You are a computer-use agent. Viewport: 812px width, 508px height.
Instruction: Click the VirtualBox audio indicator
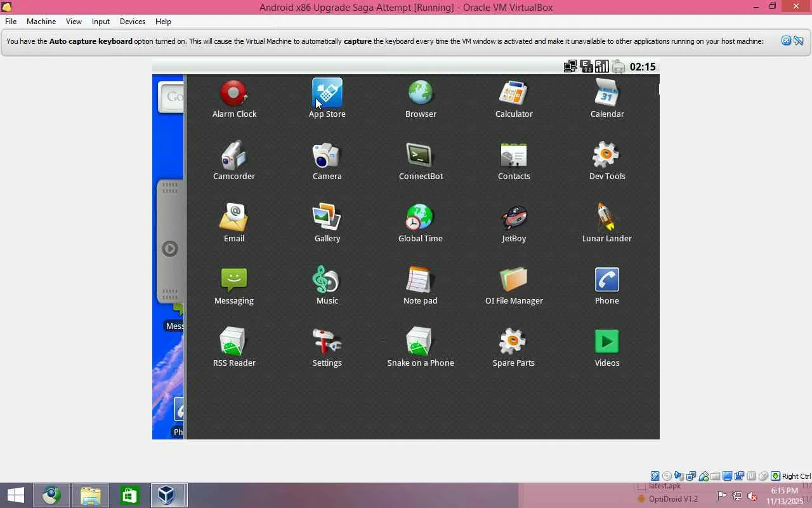[679, 476]
